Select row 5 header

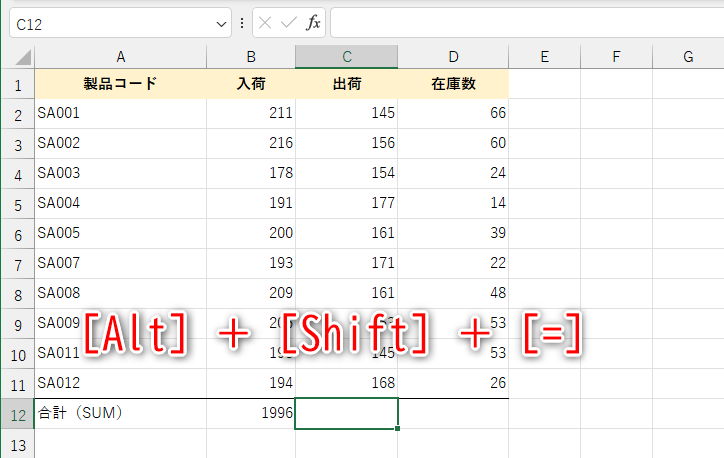18,204
